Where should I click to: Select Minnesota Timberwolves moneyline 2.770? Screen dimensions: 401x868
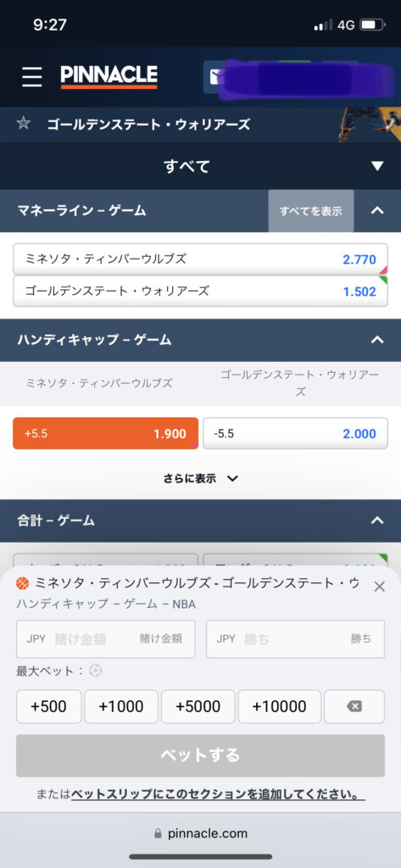200,259
